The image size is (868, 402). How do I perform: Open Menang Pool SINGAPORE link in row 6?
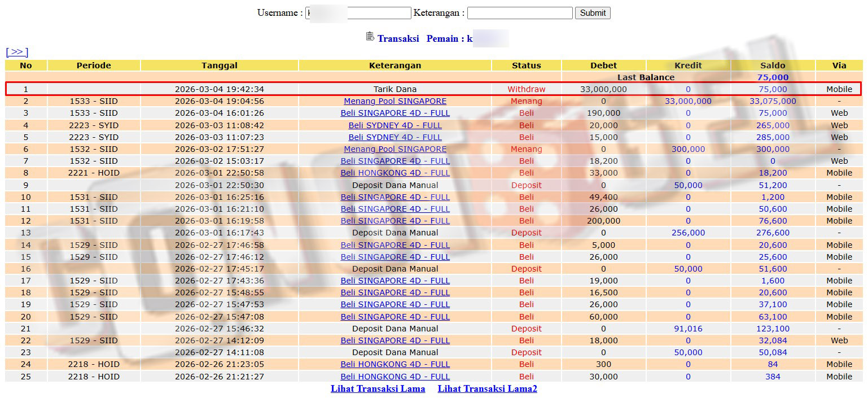395,149
